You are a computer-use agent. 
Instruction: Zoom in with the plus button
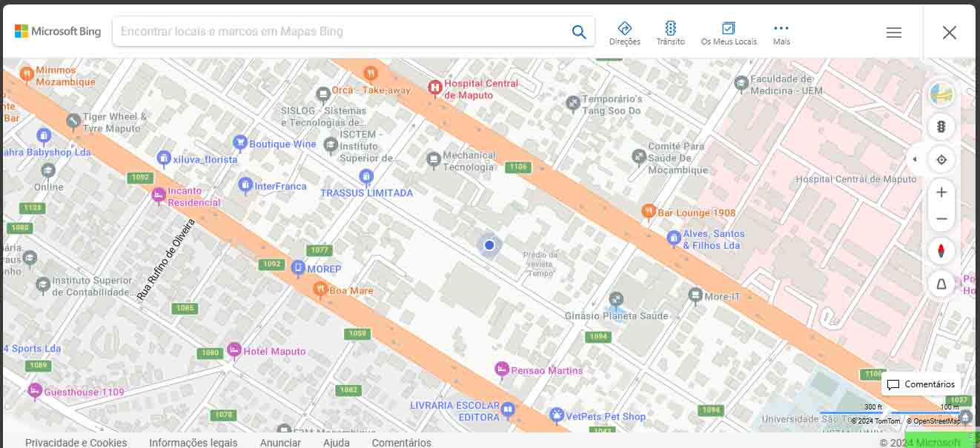(941, 193)
